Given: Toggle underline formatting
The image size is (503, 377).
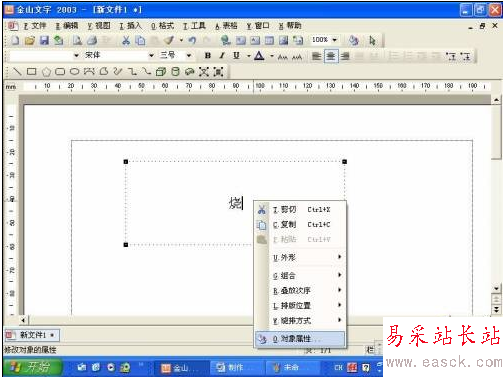Looking at the screenshot, I should pyautogui.click(x=236, y=56).
